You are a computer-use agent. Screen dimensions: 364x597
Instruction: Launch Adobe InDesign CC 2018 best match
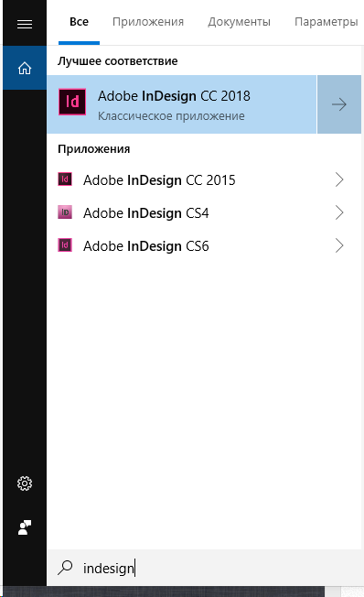click(182, 104)
